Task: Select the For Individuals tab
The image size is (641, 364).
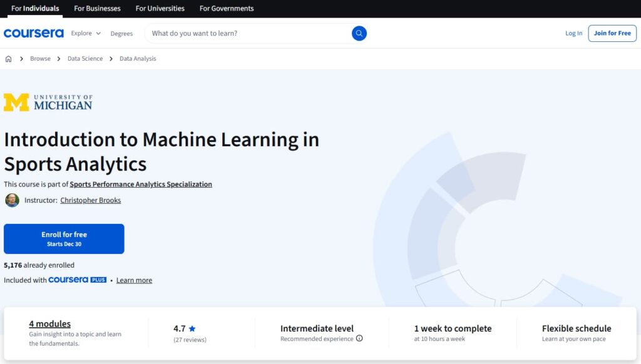Action: coord(35,8)
